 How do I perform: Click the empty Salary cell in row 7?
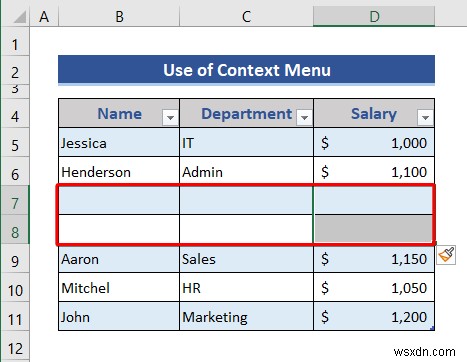coord(374,200)
